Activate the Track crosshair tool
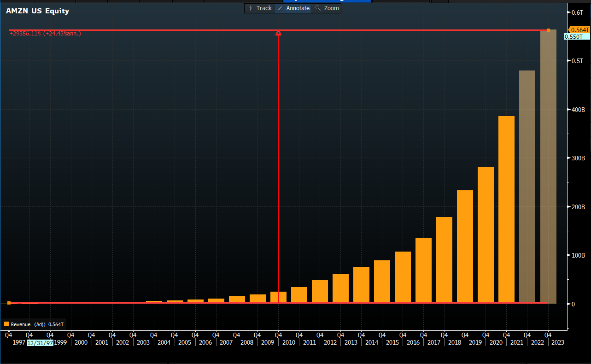Image resolution: width=591 pixels, height=364 pixels. (260, 8)
